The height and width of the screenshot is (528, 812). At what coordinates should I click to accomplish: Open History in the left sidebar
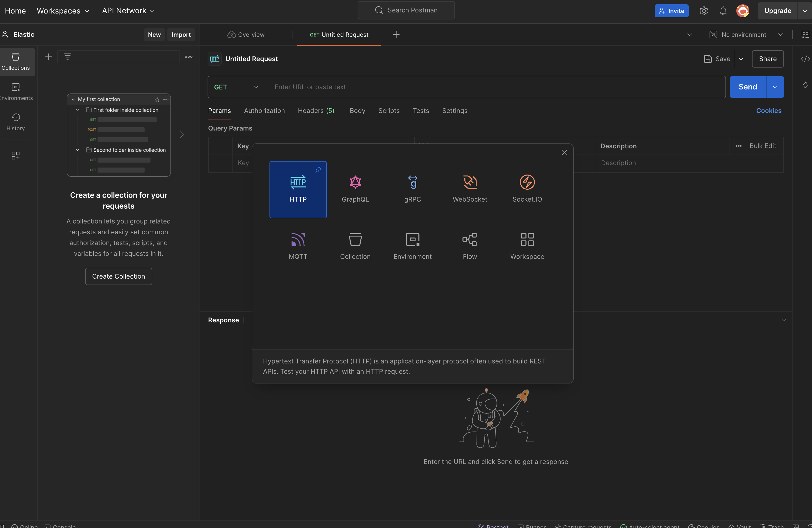click(x=16, y=122)
